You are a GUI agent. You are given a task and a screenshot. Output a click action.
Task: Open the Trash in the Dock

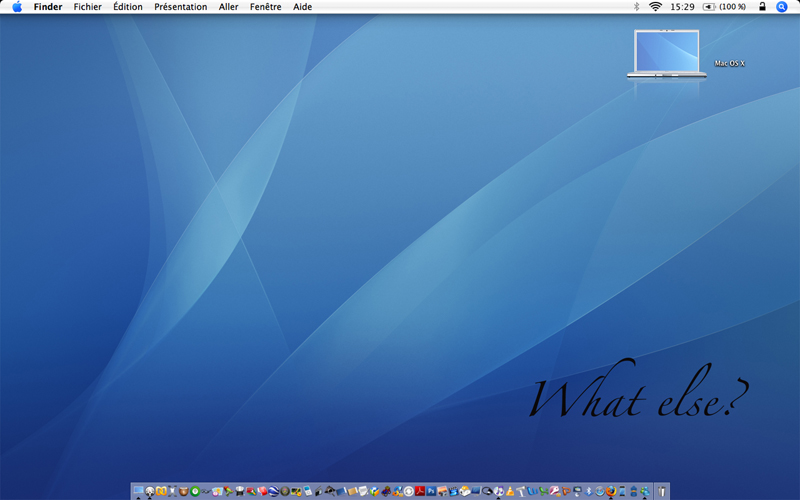click(x=662, y=491)
